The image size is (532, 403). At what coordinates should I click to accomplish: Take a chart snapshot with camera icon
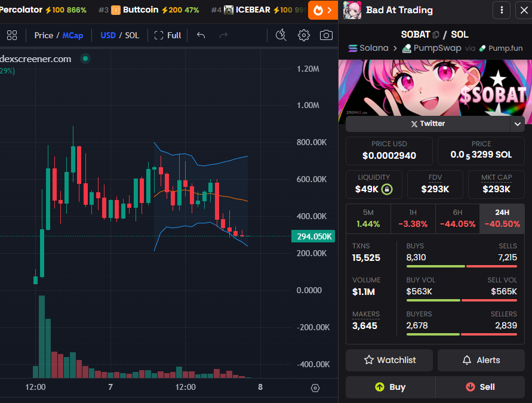tap(326, 35)
